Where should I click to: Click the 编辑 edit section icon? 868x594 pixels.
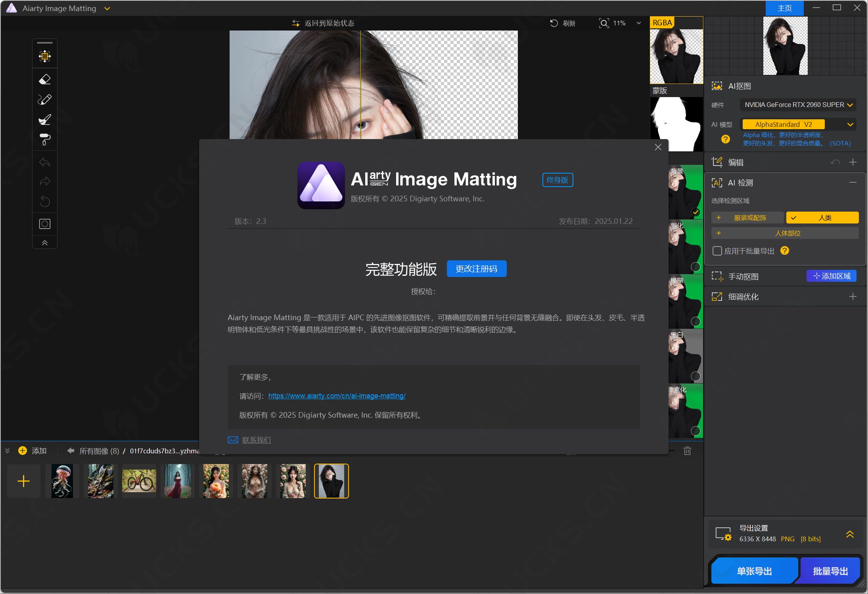point(717,162)
